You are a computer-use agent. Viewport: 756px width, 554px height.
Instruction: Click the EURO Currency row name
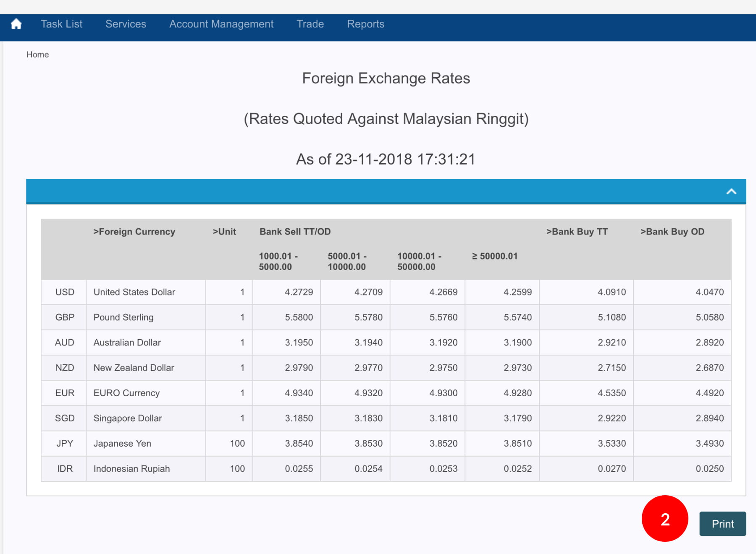coord(126,393)
